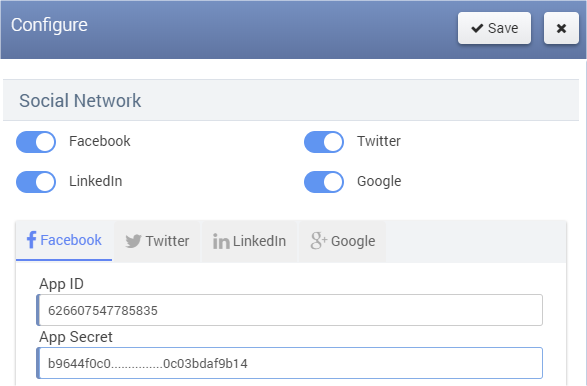Save the configuration
This screenshot has height=386, width=587.
tap(494, 28)
